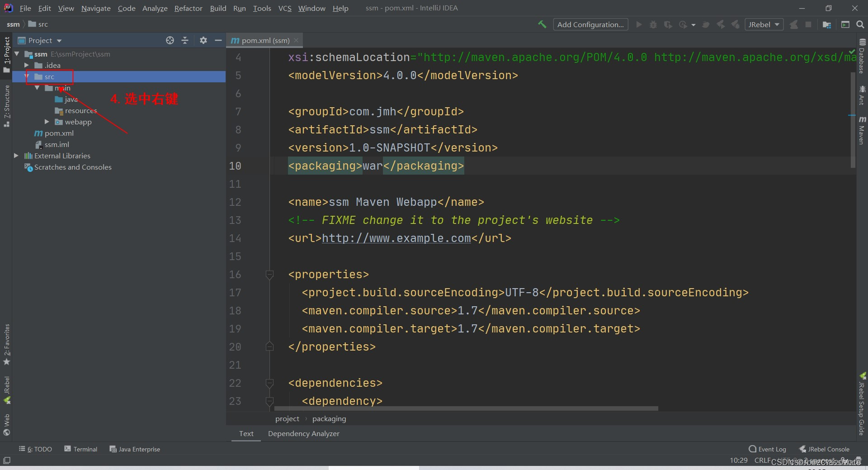Image resolution: width=868 pixels, height=470 pixels.
Task: Click Run with Coverage icon
Action: pyautogui.click(x=668, y=24)
